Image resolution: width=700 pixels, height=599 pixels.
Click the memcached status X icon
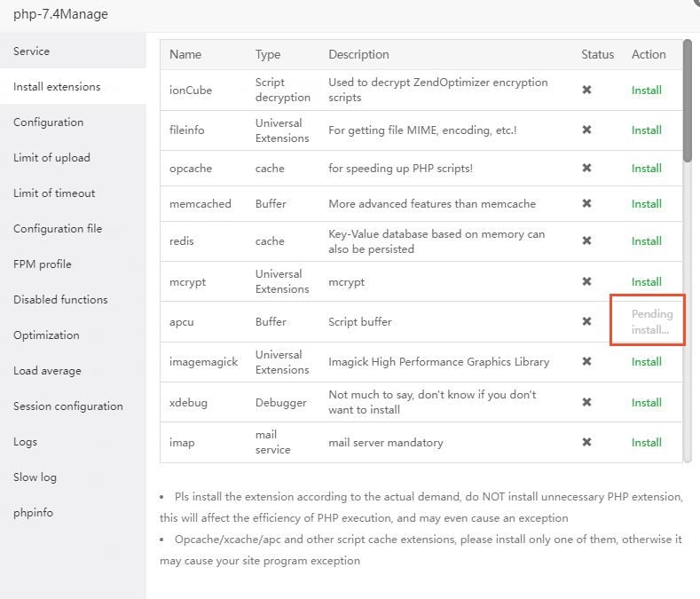(586, 203)
